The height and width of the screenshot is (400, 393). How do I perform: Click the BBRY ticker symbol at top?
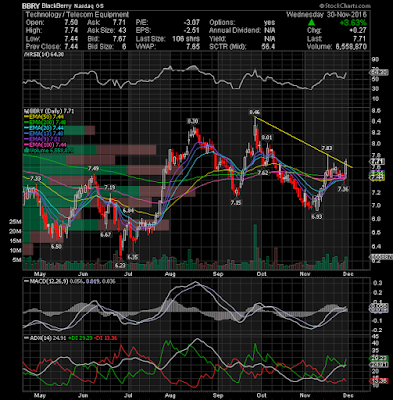30,6
